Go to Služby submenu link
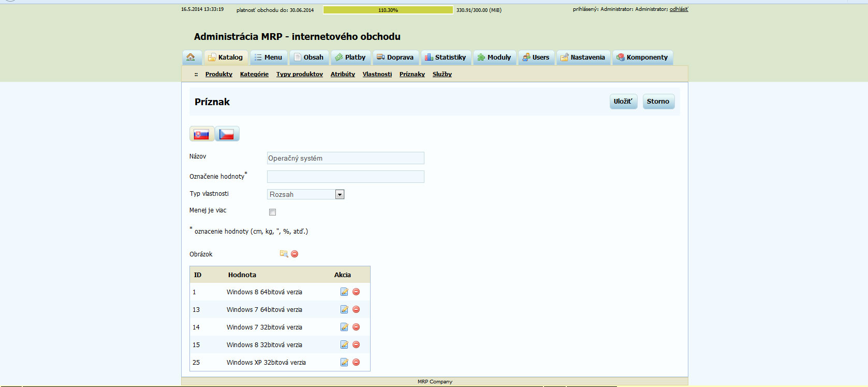This screenshot has height=387, width=868. (442, 74)
